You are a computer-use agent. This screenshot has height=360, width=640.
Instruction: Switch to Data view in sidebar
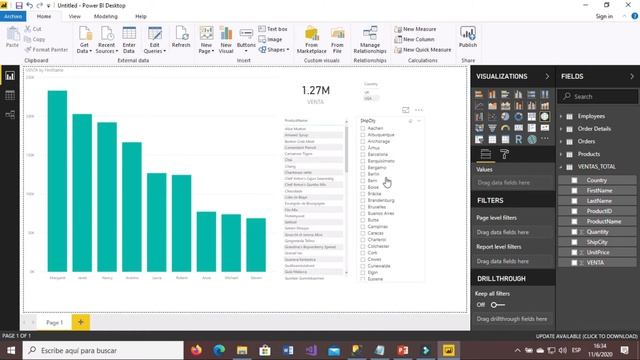tap(10, 95)
